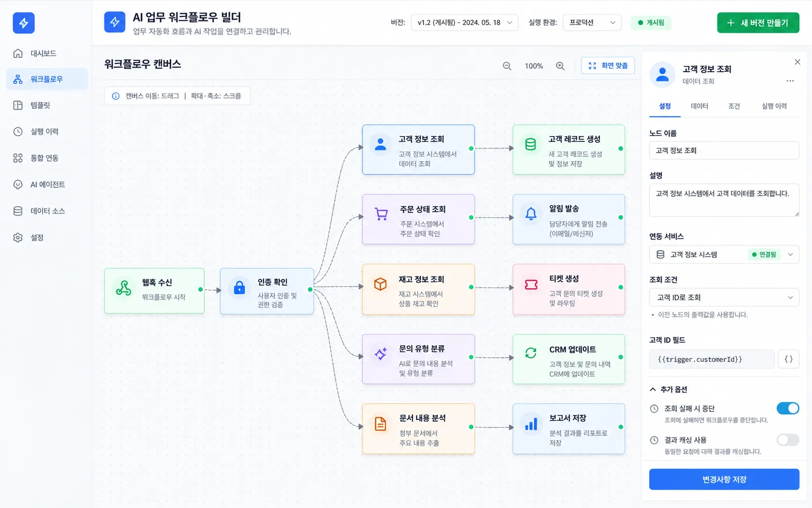Open 템플릿 in the sidebar
Screen dimensions: 812x508
click(47, 105)
